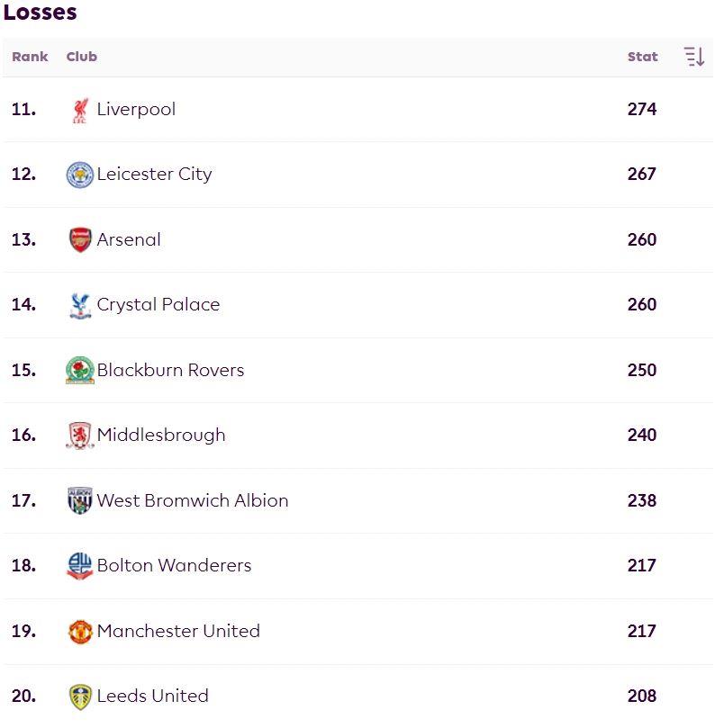Click Leeds United's 208 losses stat
The width and height of the screenshot is (715, 728).
(x=641, y=696)
